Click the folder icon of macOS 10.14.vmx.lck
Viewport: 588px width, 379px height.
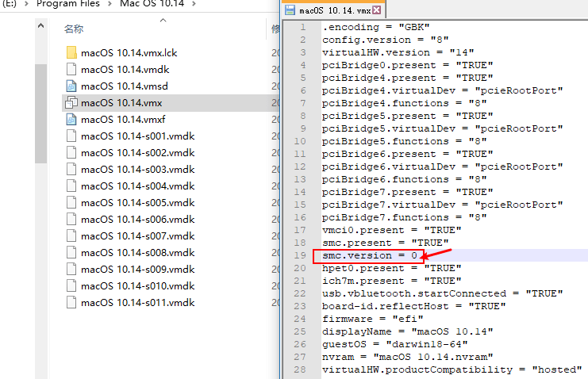tap(71, 52)
